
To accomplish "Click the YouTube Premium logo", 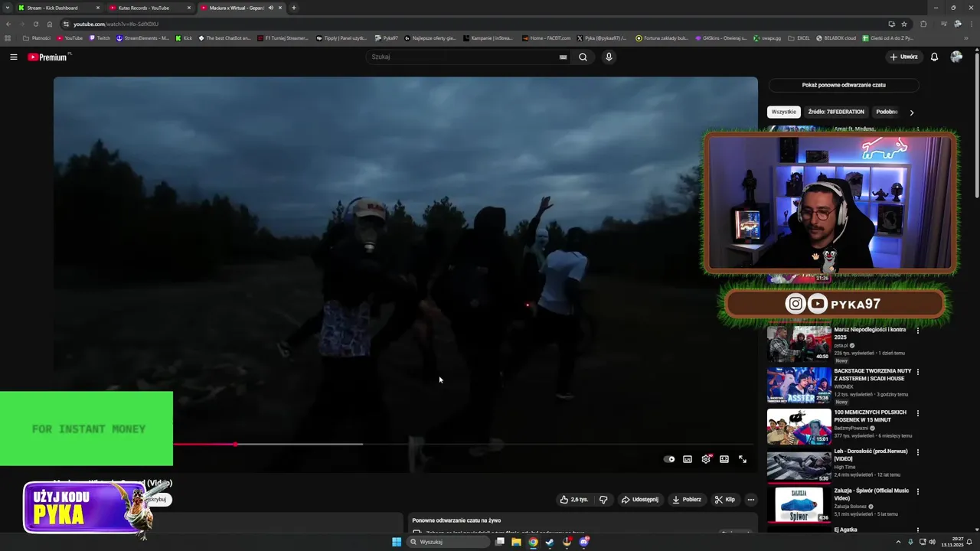I will pyautogui.click(x=47, y=57).
